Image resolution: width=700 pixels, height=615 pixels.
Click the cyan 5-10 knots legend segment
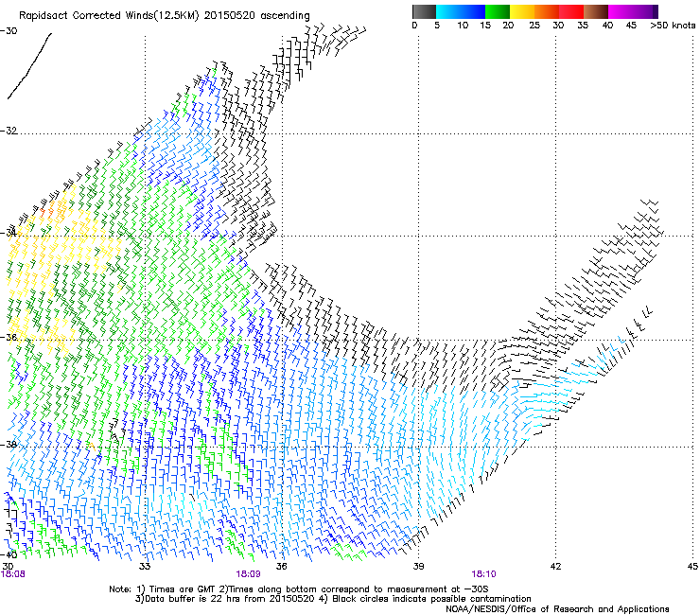[x=447, y=11]
